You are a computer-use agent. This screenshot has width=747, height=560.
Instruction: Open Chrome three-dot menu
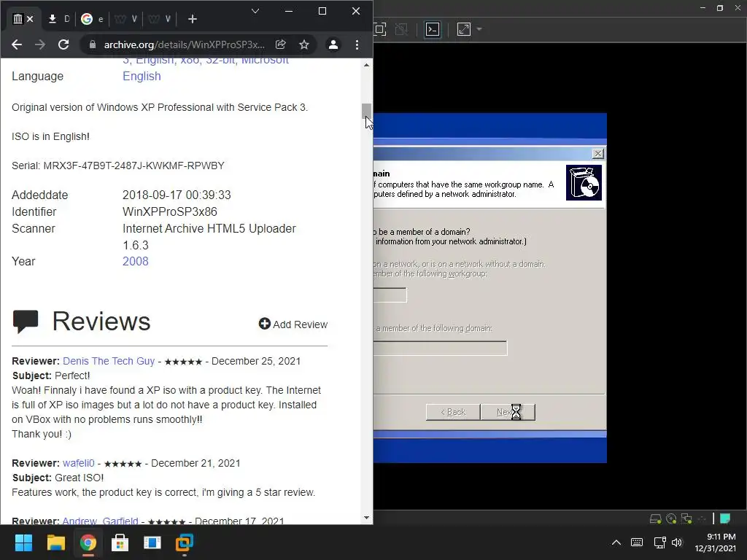click(357, 44)
